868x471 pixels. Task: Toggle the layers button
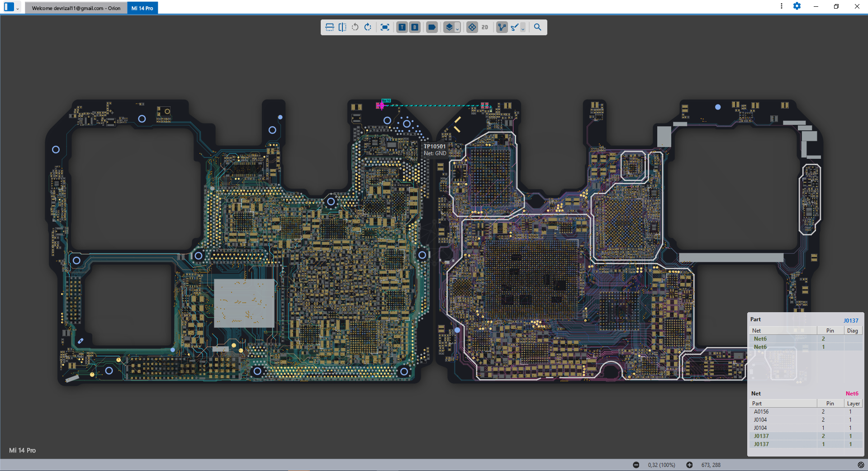point(449,27)
